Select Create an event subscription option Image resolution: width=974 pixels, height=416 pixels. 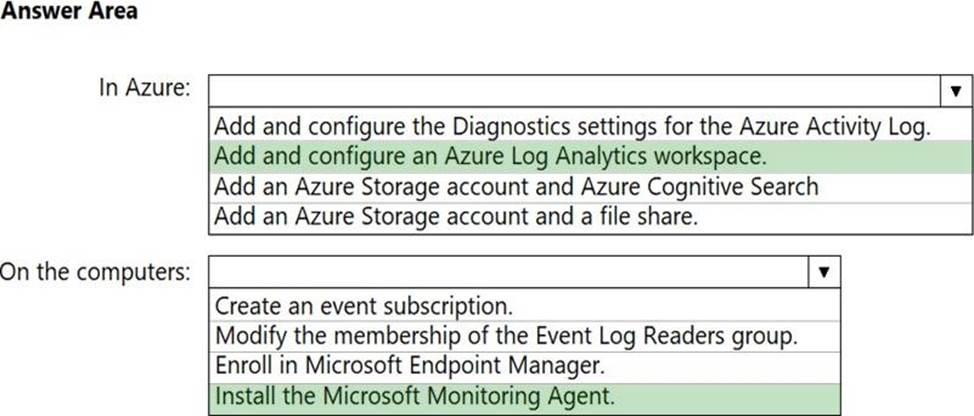(x=525, y=305)
